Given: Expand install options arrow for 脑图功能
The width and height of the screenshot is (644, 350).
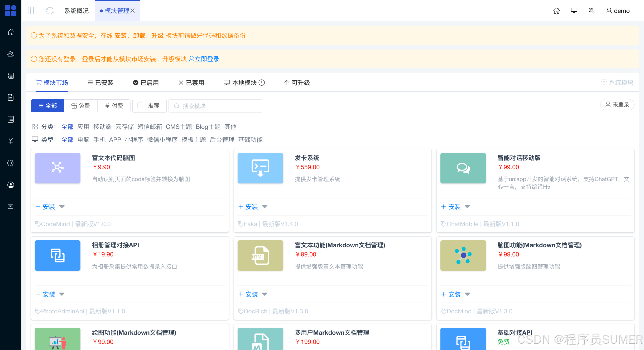Looking at the screenshot, I should pyautogui.click(x=468, y=294).
